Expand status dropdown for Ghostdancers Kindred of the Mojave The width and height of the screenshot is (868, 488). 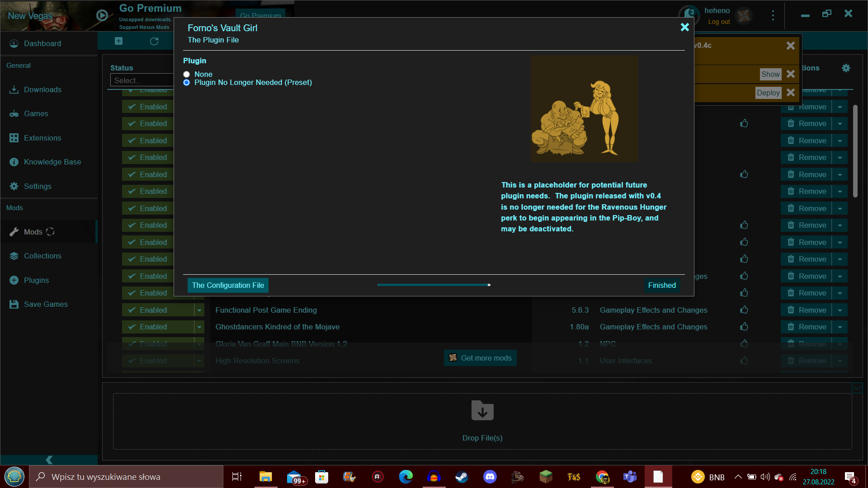pos(199,327)
